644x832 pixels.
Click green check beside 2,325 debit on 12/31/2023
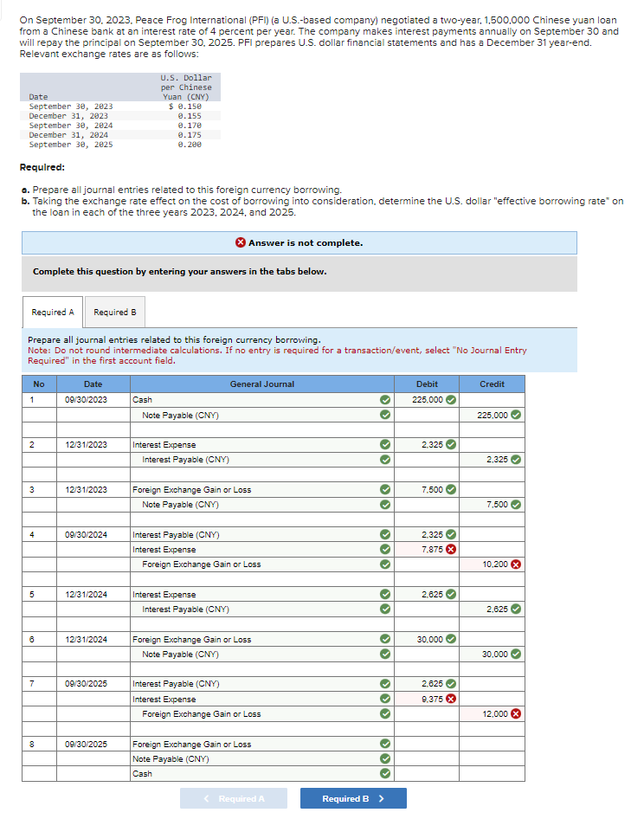pyautogui.click(x=451, y=445)
